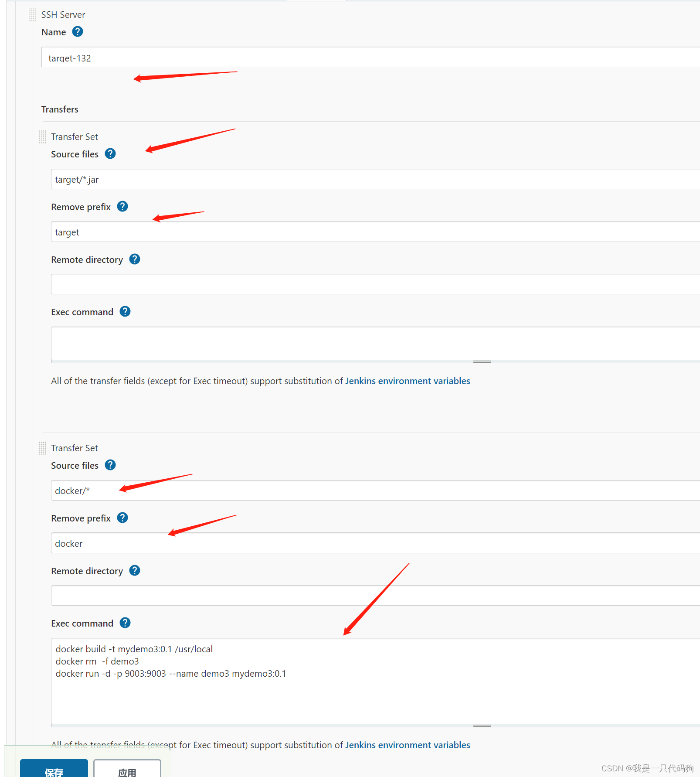Open Remove prefix help in first Transfer Set
Screen dimensions: 700x777
coord(122,206)
